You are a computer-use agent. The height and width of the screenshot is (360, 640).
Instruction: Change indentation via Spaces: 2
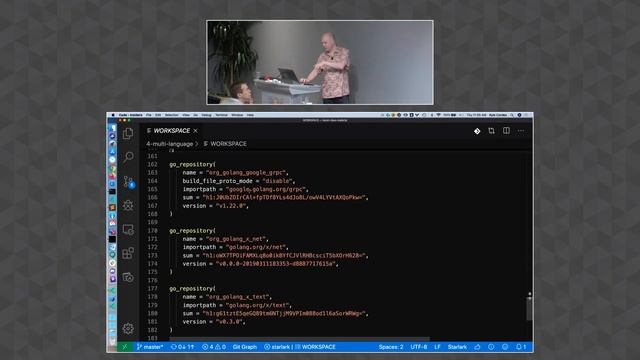[391, 347]
